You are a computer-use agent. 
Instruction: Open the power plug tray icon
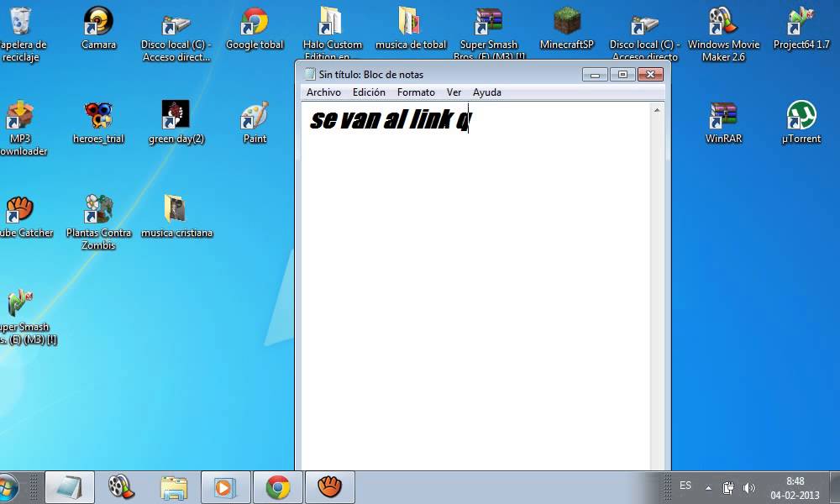(728, 488)
